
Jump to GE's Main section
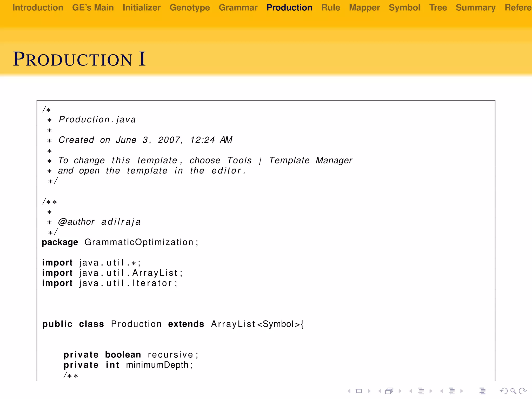(93, 8)
